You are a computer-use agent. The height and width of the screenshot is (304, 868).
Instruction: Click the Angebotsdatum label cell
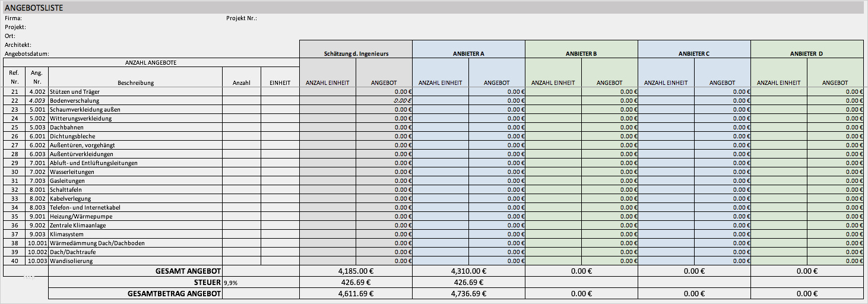[27, 53]
